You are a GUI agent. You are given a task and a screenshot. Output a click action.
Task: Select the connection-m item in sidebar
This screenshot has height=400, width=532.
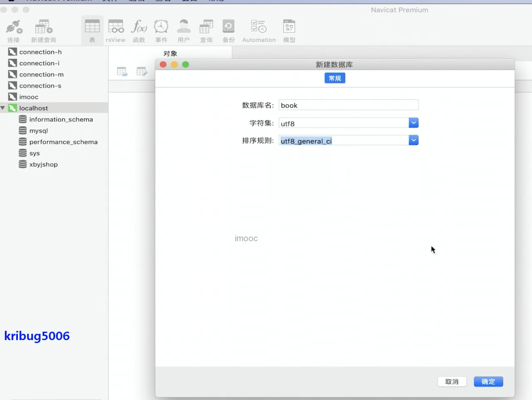[41, 74]
